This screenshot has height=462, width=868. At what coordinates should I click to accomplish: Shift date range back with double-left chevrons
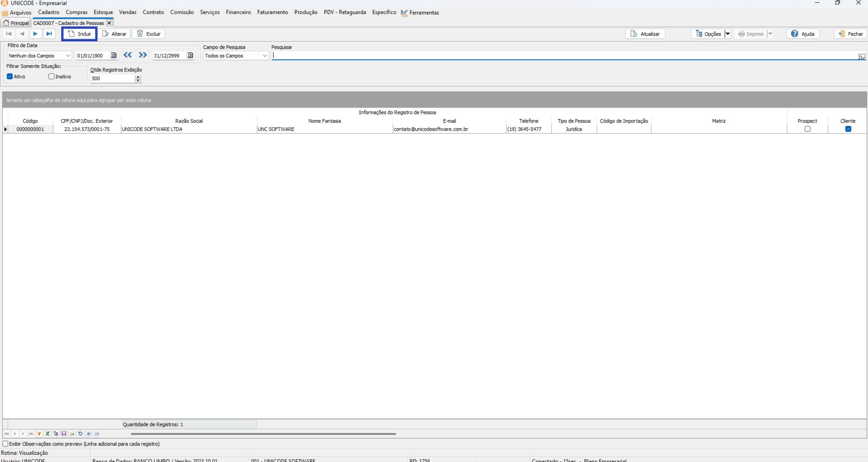(x=128, y=55)
